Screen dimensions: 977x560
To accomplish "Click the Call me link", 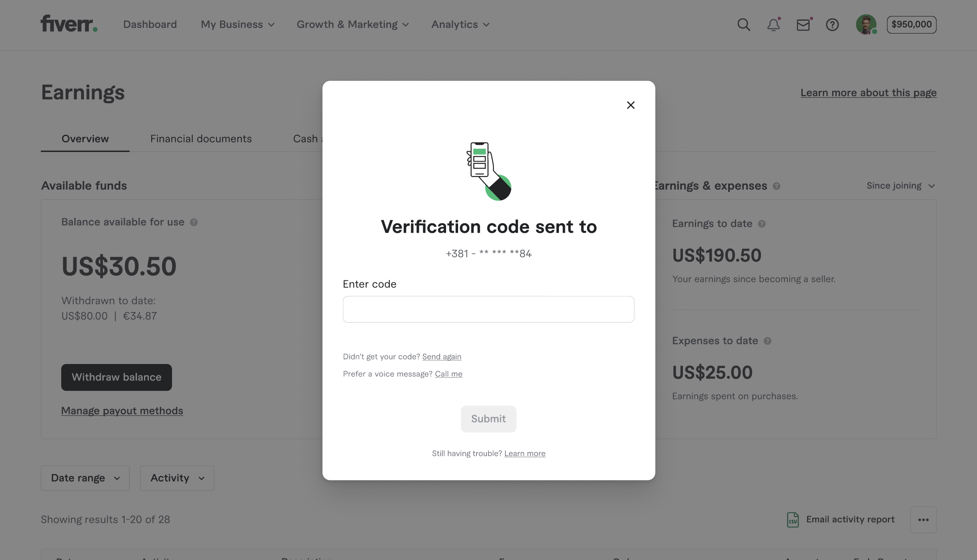I will (x=448, y=374).
